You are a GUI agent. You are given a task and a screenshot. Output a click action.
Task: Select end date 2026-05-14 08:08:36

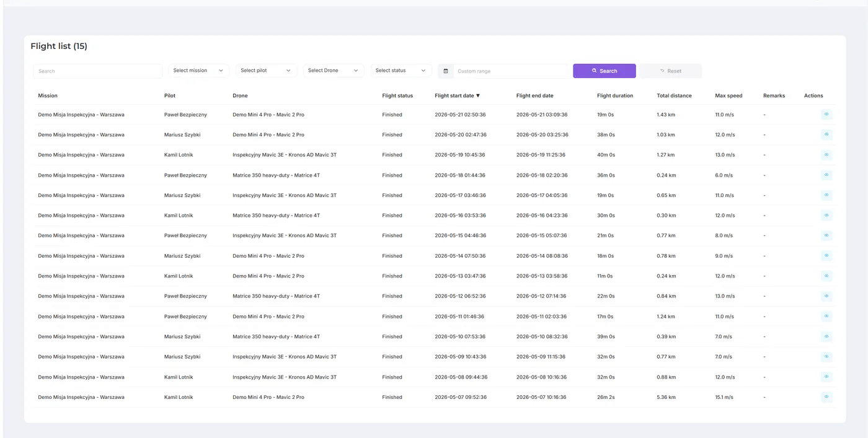542,256
